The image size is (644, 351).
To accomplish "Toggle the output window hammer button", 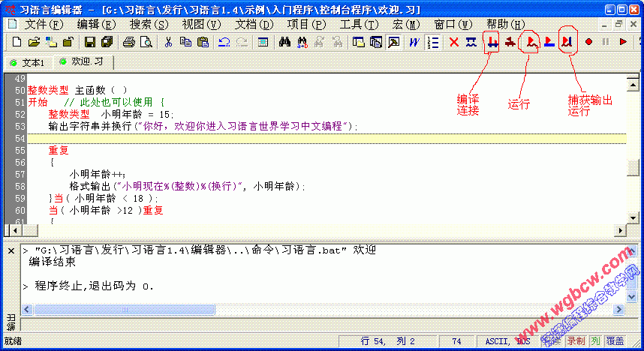I will point(393,42).
